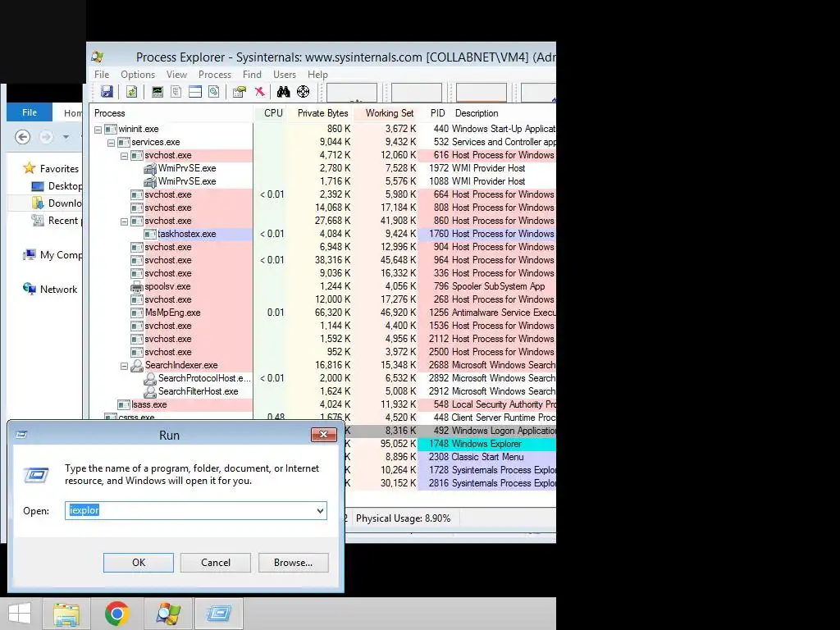Image resolution: width=840 pixels, height=630 pixels.
Task: Toggle the Show Process Tree toolbar icon
Action: [176, 92]
